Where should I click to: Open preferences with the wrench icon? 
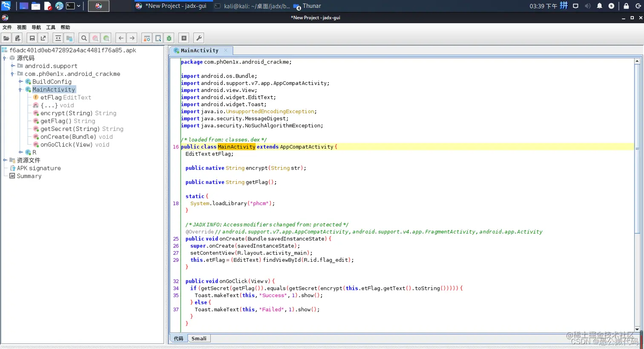pyautogui.click(x=198, y=38)
